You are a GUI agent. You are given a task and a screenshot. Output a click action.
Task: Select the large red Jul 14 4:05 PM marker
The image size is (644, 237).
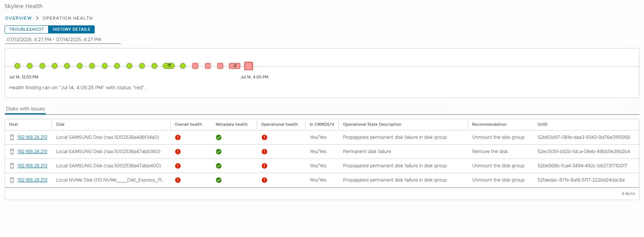pyautogui.click(x=249, y=66)
